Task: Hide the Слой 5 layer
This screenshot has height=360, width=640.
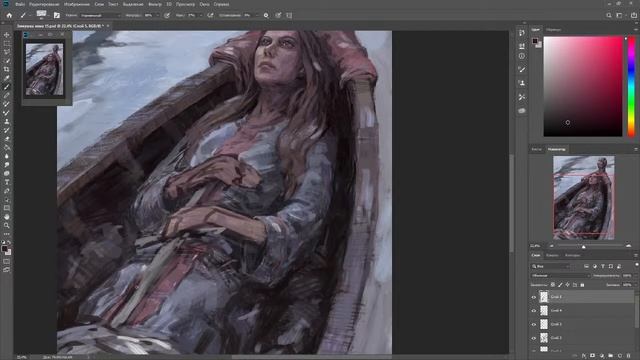Action: click(x=533, y=297)
